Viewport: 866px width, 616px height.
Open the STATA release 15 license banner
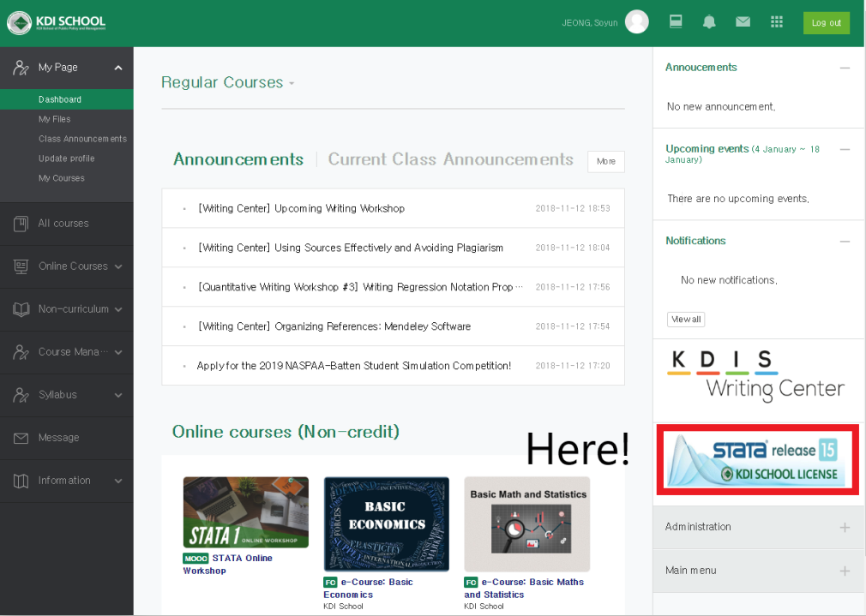point(757,460)
